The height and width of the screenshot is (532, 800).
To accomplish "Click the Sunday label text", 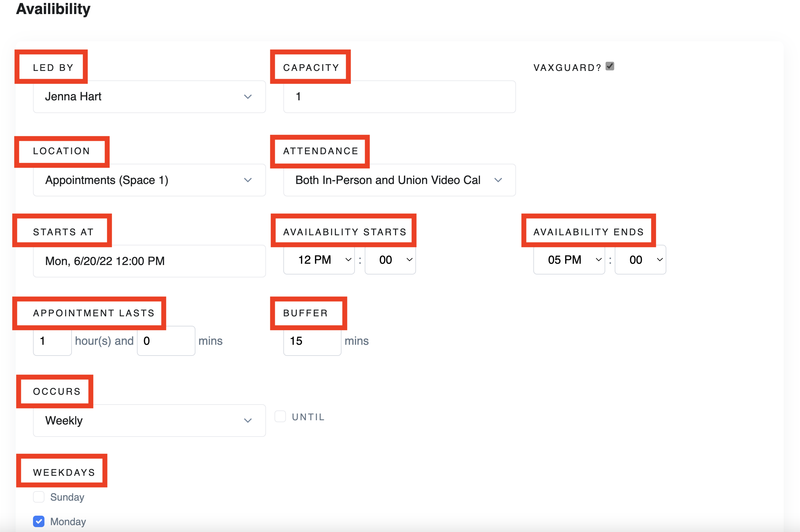I will pos(67,497).
